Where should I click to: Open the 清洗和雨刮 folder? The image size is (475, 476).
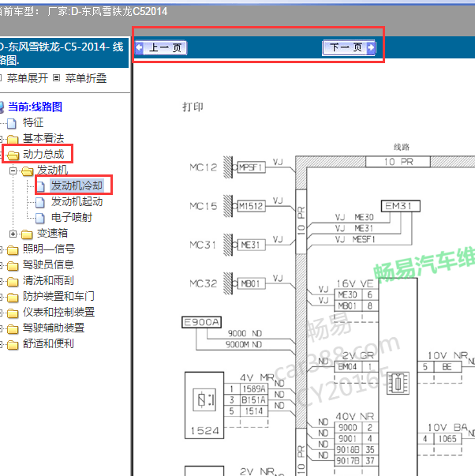pos(48,280)
